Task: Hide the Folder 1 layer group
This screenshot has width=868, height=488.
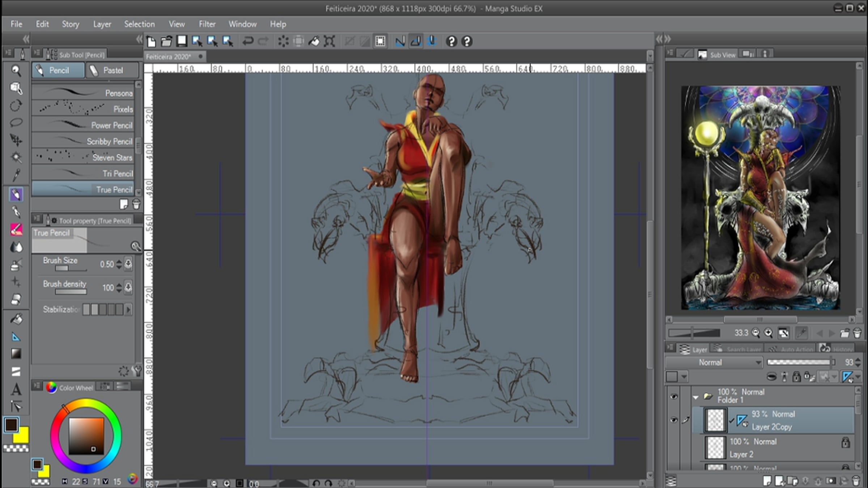Action: [673, 397]
